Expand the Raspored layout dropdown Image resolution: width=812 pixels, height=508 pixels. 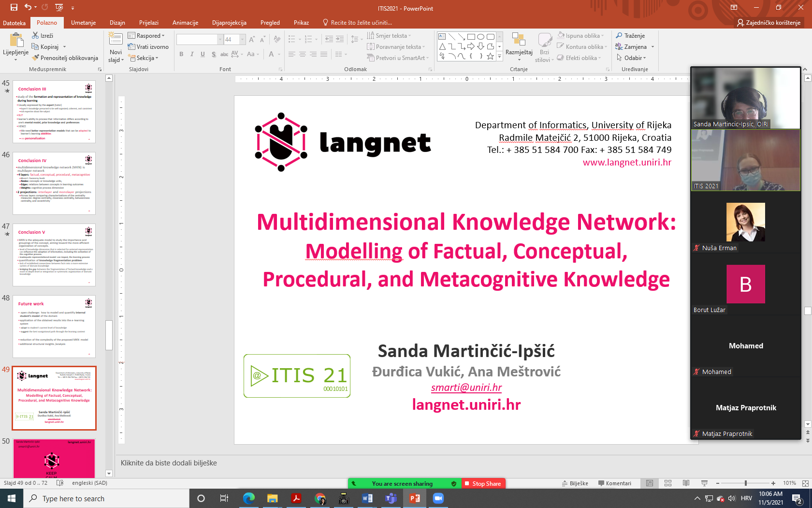pos(146,36)
